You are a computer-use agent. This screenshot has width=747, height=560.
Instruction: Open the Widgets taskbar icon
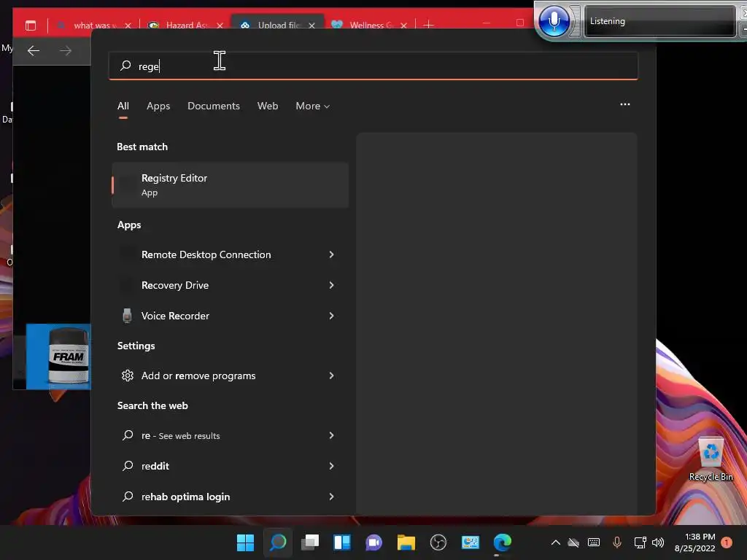[342, 542]
